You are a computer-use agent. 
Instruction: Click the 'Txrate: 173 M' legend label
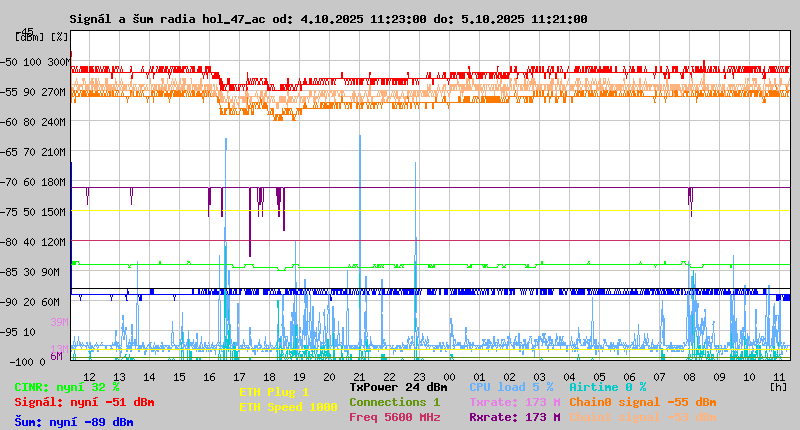(x=515, y=402)
